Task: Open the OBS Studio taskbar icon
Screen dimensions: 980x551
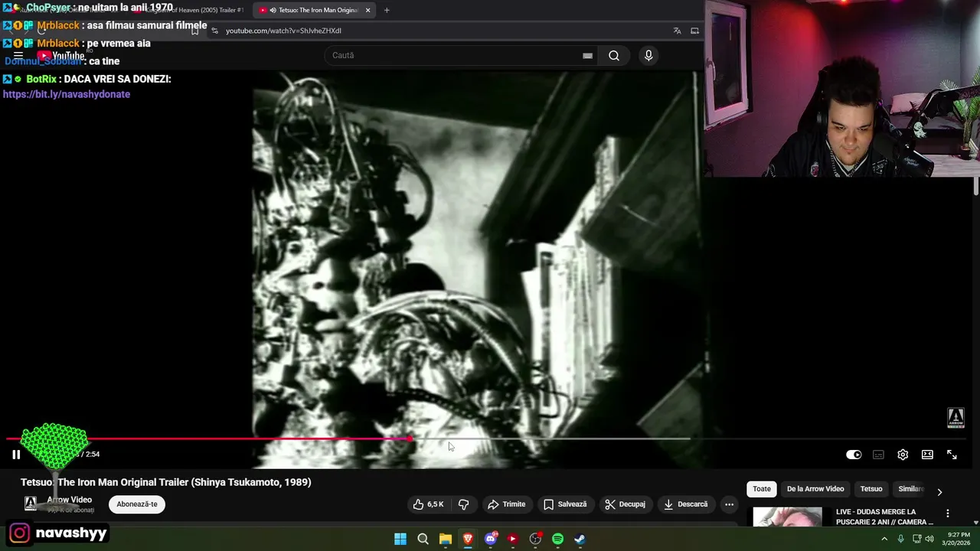Action: [535, 539]
